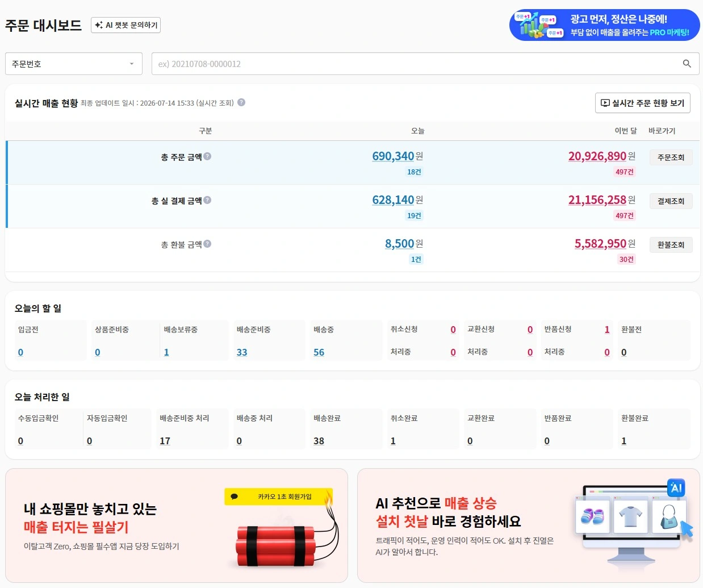703x588 pixels.
Task: Open 배송중 count 56
Action: point(319,352)
